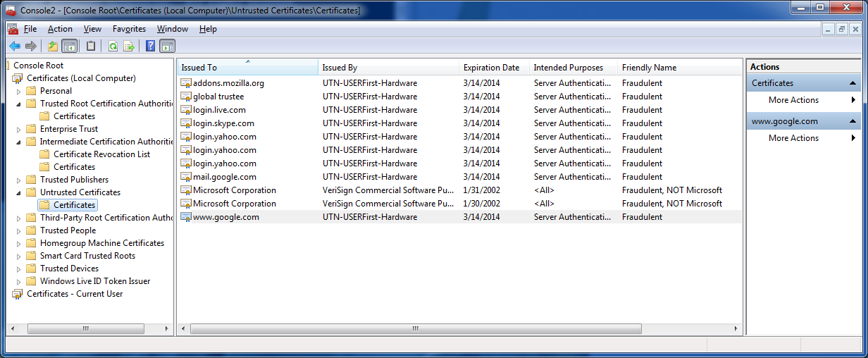Click the Up one level folder icon
Viewport: 868px width, 358px height.
(x=52, y=47)
